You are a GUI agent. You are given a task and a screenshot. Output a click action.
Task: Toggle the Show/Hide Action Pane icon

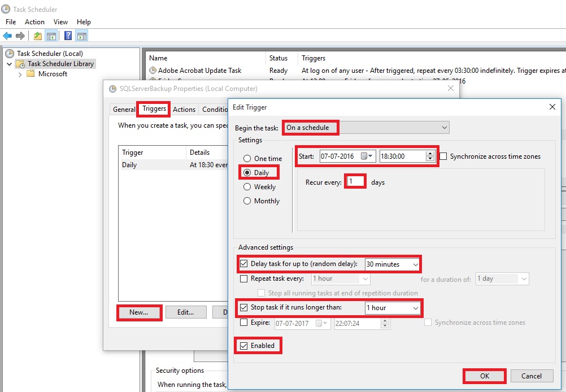click(82, 36)
